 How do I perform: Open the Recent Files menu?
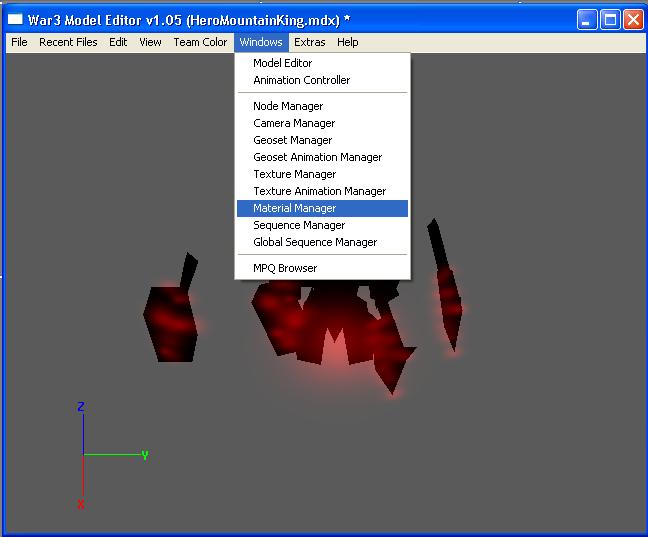[x=68, y=42]
